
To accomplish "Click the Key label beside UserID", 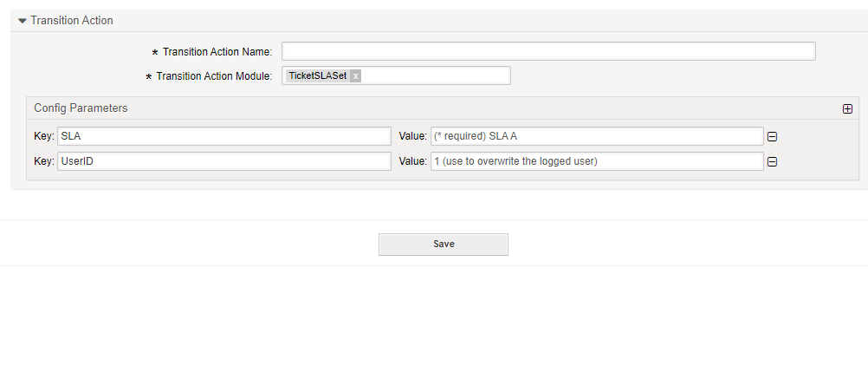I will [x=43, y=161].
